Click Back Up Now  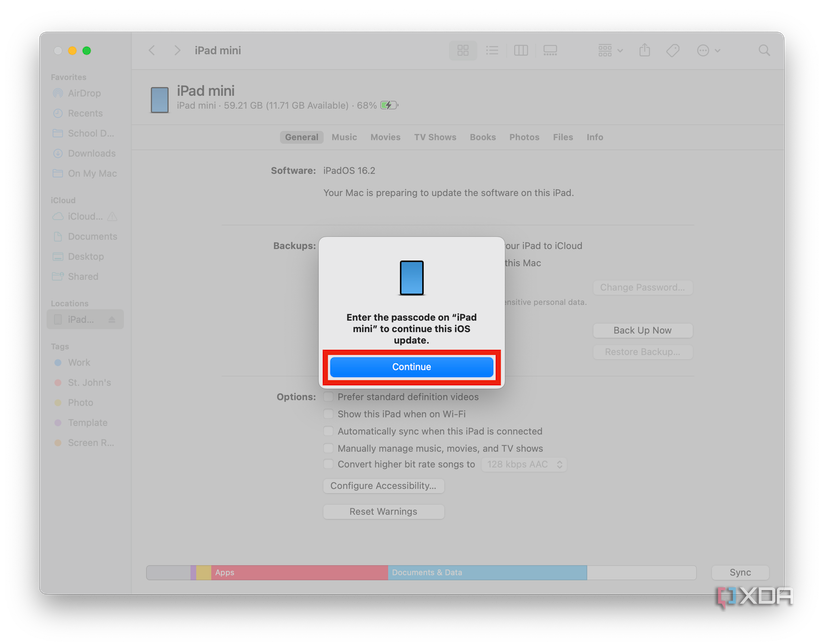pos(642,330)
